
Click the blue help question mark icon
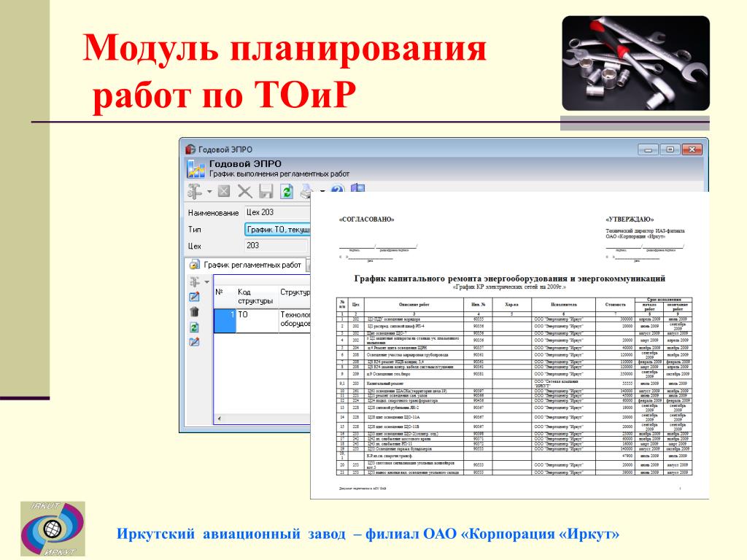(337, 190)
